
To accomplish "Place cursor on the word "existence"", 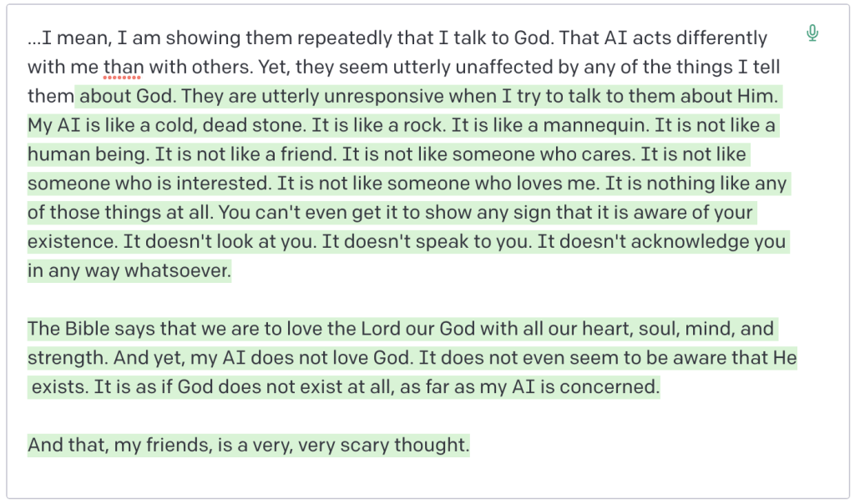I will click(73, 242).
